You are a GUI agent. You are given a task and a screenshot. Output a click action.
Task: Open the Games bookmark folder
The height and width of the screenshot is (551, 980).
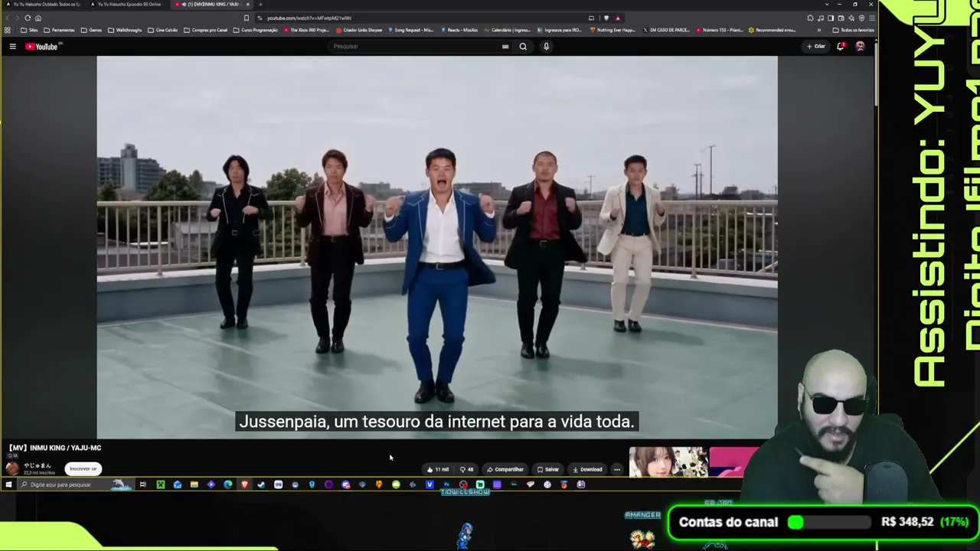(x=92, y=31)
